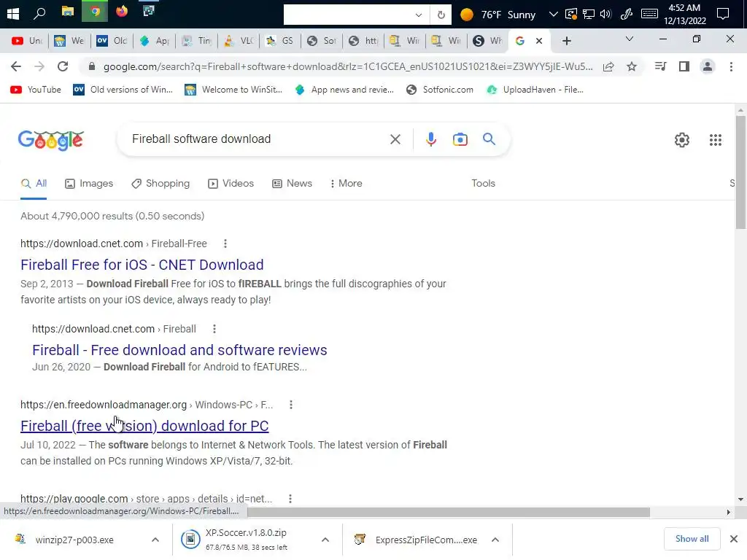Open Google quick settings gear
This screenshot has width=747, height=560.
point(682,140)
